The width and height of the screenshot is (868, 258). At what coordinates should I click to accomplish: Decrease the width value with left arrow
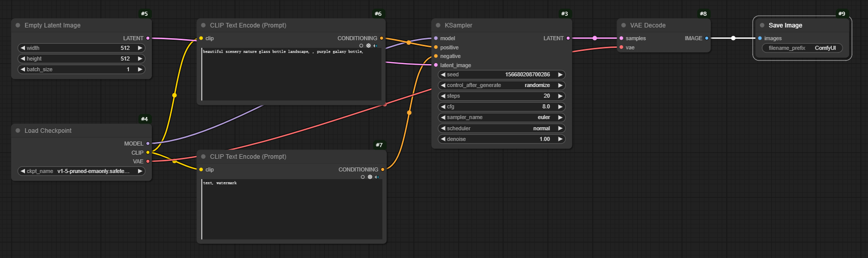pos(23,48)
